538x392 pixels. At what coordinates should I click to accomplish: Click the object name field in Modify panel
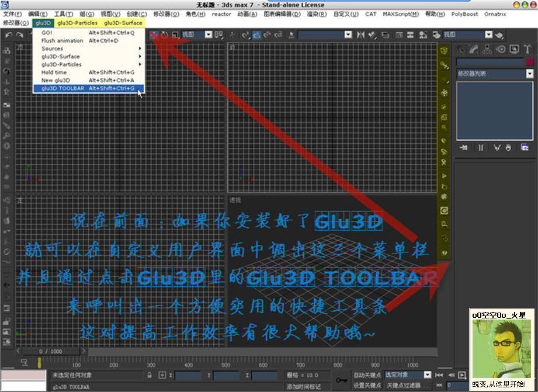[490, 62]
